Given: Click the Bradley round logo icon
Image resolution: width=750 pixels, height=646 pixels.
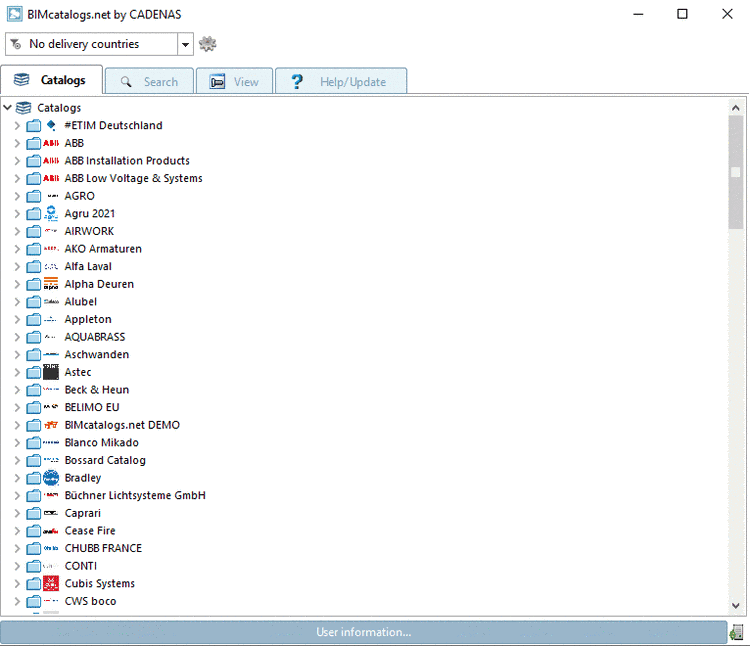Looking at the screenshot, I should [51, 478].
